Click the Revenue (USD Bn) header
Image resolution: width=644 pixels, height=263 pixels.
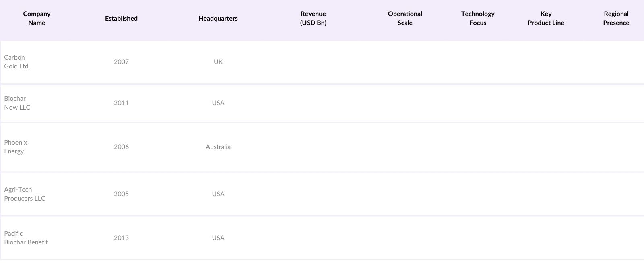tap(313, 19)
